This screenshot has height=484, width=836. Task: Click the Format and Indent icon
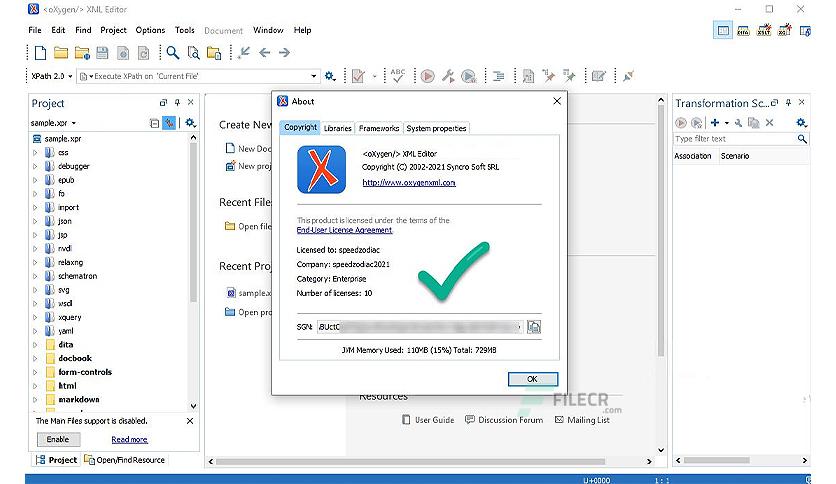click(x=499, y=76)
